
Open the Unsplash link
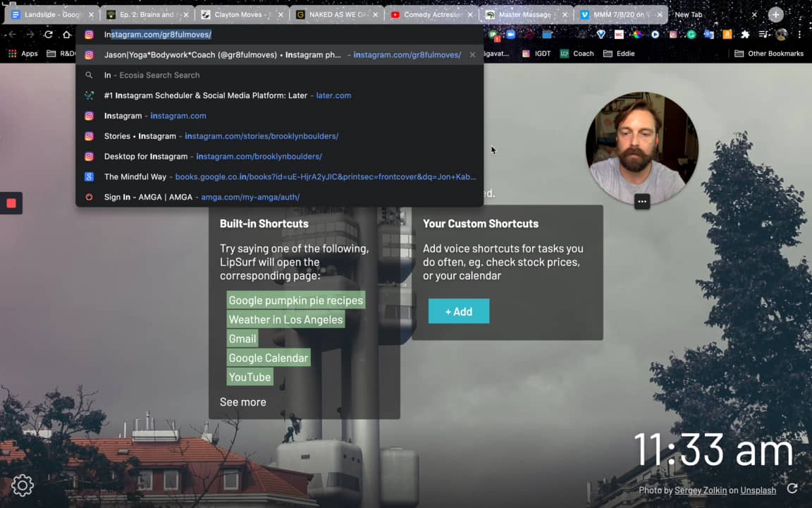(758, 490)
